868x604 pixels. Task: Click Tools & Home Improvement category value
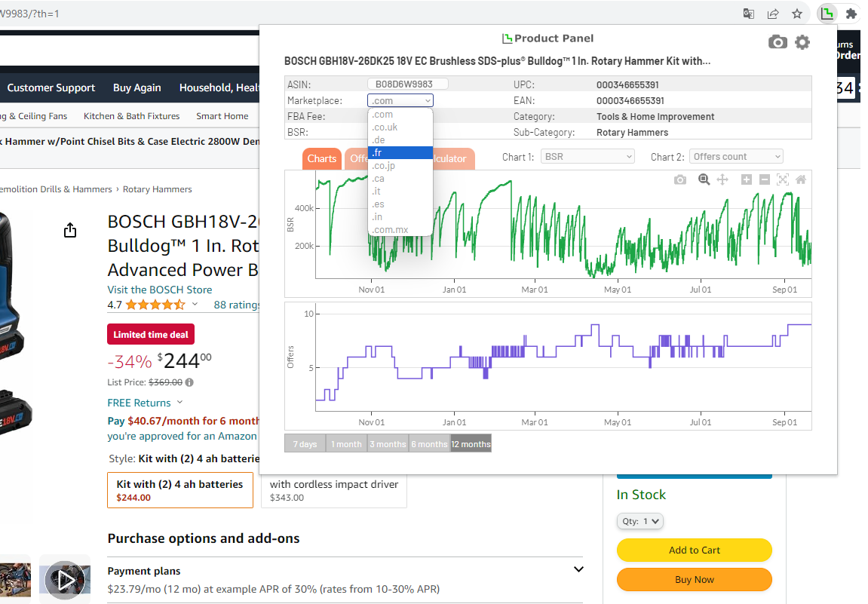point(655,117)
